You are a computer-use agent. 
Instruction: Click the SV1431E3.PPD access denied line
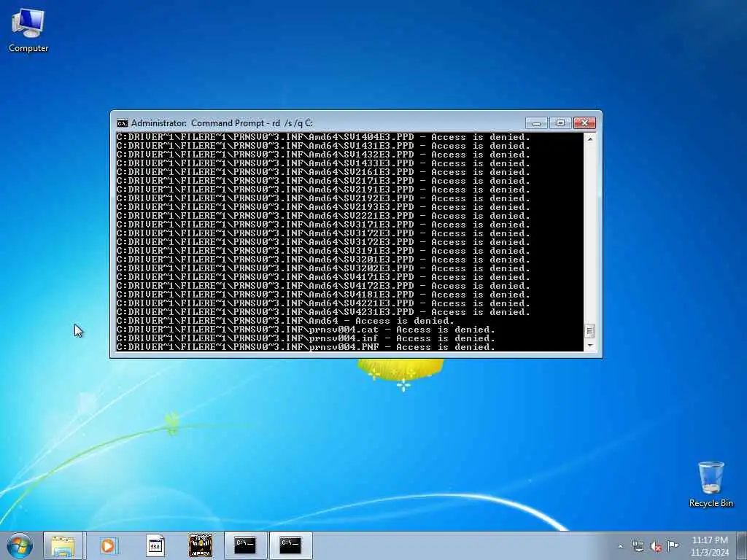[323, 146]
